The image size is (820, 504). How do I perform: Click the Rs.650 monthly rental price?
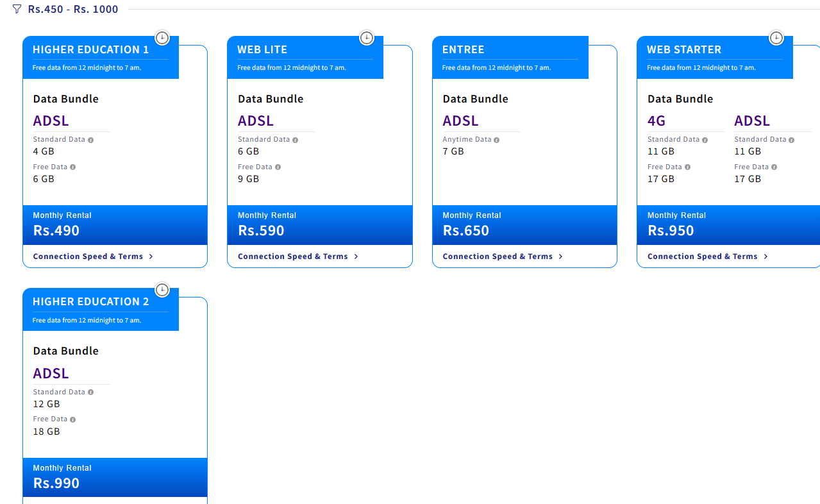tap(466, 231)
